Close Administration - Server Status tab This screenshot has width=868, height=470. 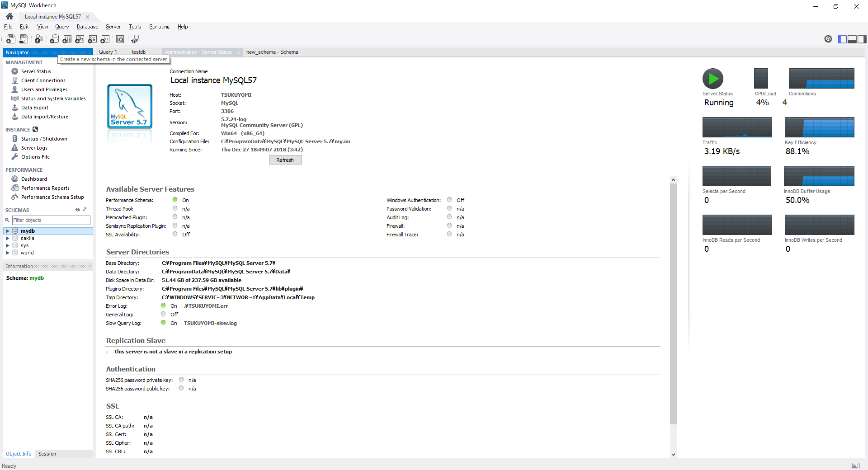click(x=238, y=52)
